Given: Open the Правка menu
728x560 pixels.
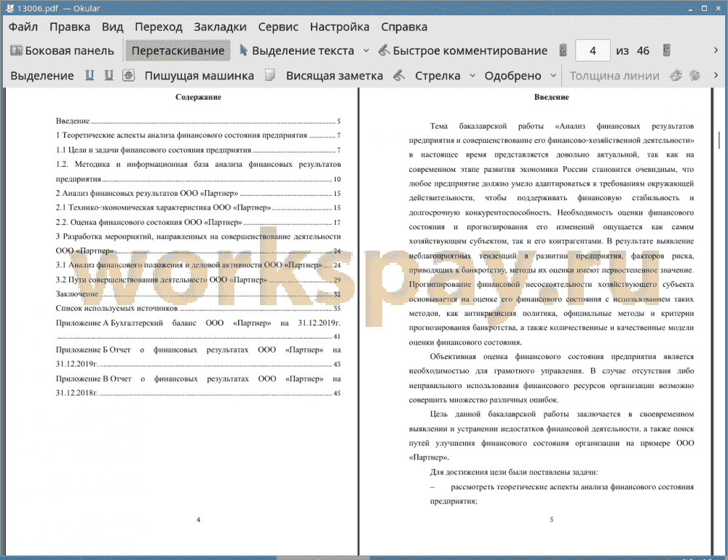Looking at the screenshot, I should pyautogui.click(x=70, y=27).
